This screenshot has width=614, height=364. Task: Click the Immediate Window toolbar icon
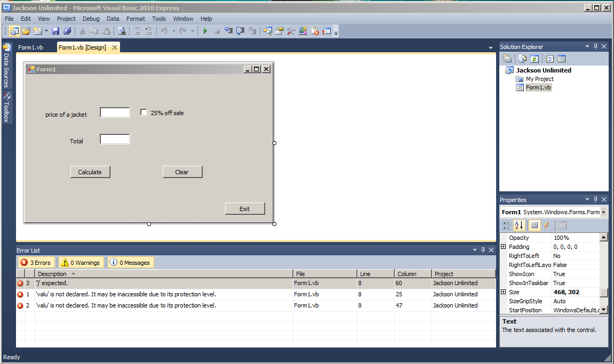(x=326, y=31)
